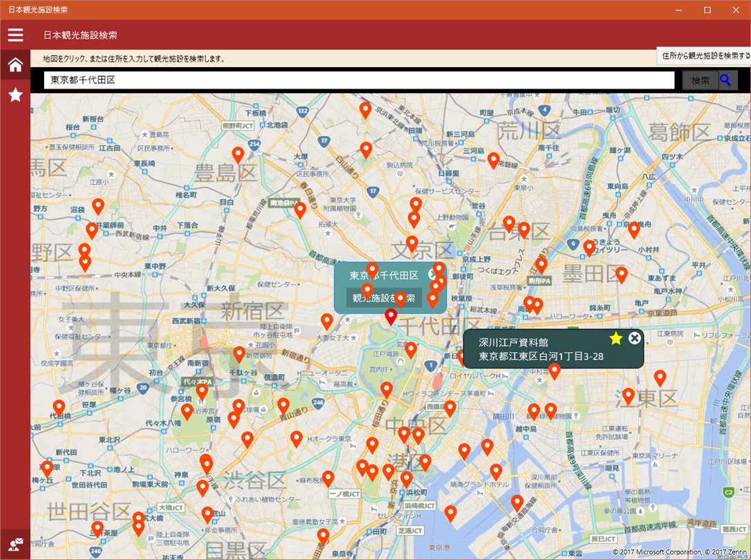Select the red location pin above 千代田区 label
751x560 pixels.
click(391, 316)
